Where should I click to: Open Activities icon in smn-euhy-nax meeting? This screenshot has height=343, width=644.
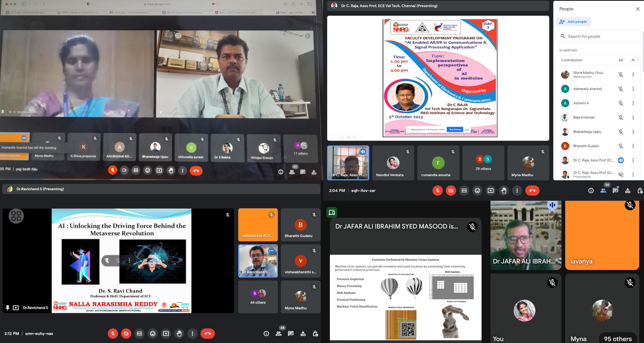pyautogui.click(x=303, y=334)
